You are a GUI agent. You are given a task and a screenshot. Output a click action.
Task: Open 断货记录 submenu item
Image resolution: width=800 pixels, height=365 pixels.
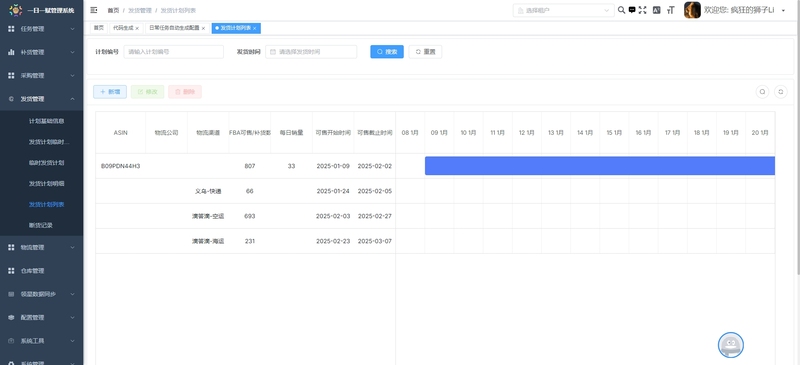pyautogui.click(x=41, y=225)
